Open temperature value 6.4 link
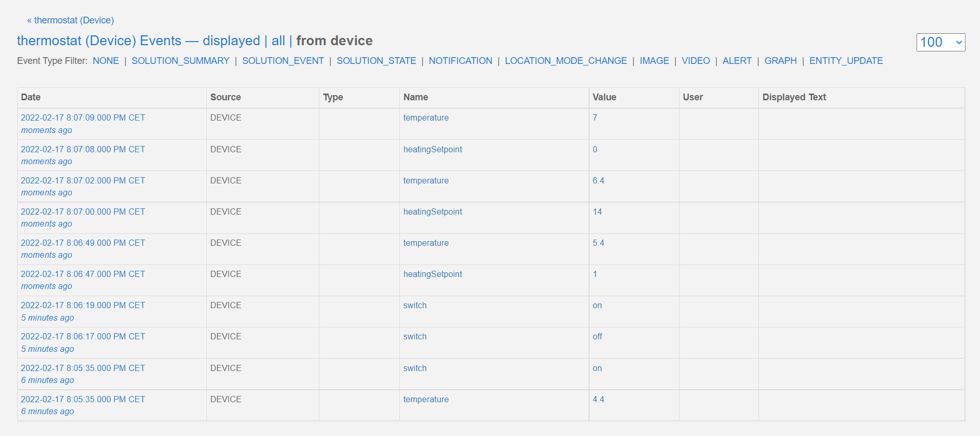The height and width of the screenshot is (436, 980). point(598,181)
